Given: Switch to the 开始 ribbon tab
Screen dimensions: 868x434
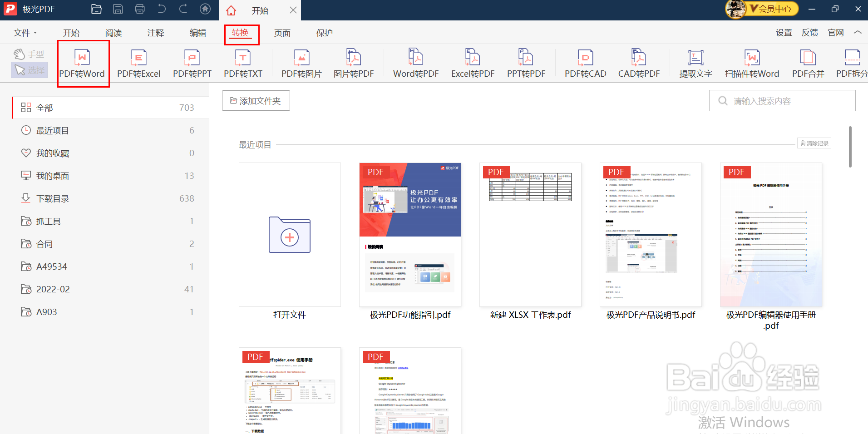Looking at the screenshot, I should pos(71,33).
